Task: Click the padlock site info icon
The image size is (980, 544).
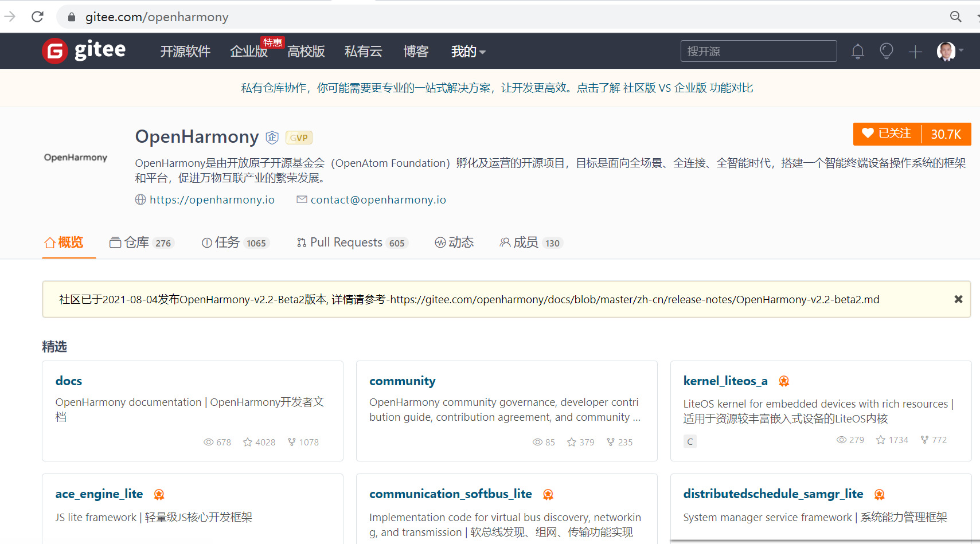Action: point(72,17)
